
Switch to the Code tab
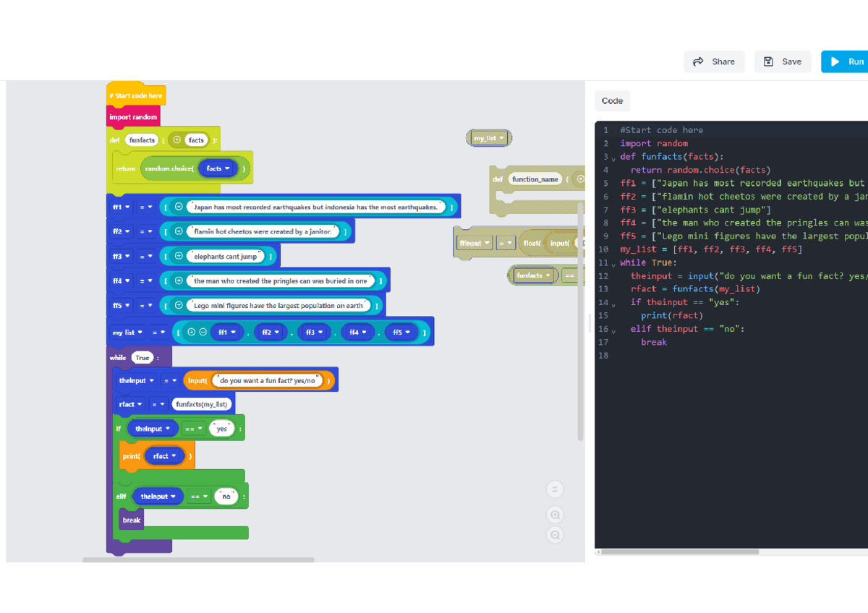click(612, 101)
